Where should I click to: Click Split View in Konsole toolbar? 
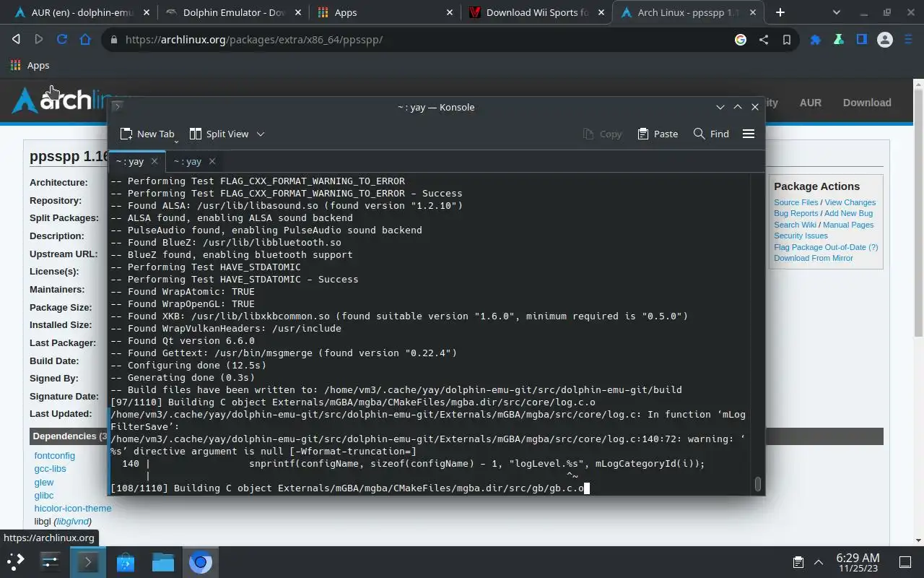pos(219,134)
